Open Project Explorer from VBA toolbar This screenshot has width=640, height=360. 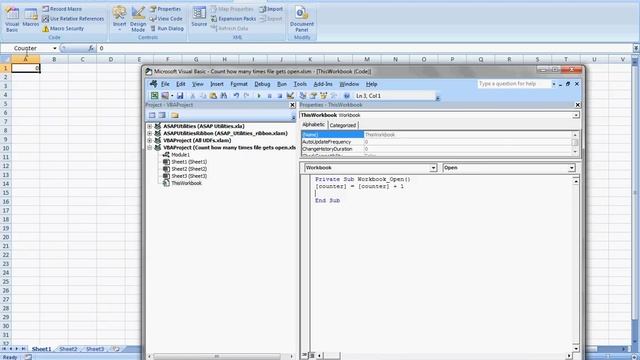(x=303, y=96)
